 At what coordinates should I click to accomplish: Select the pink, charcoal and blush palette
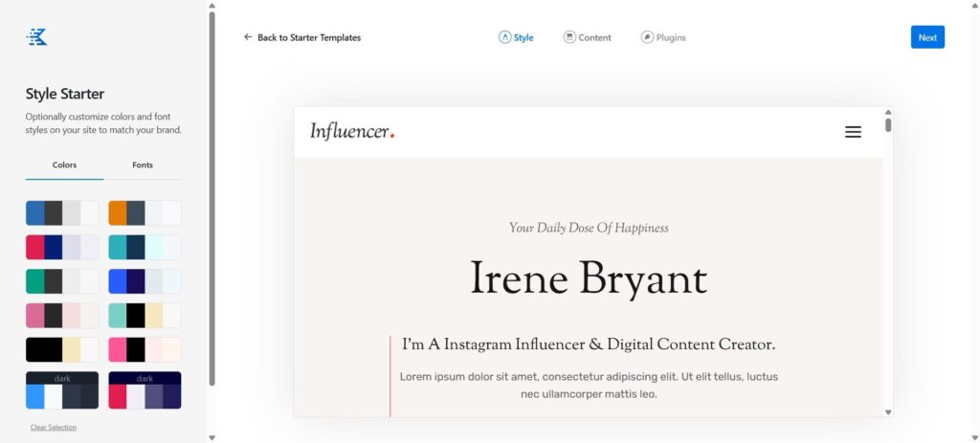(x=62, y=316)
